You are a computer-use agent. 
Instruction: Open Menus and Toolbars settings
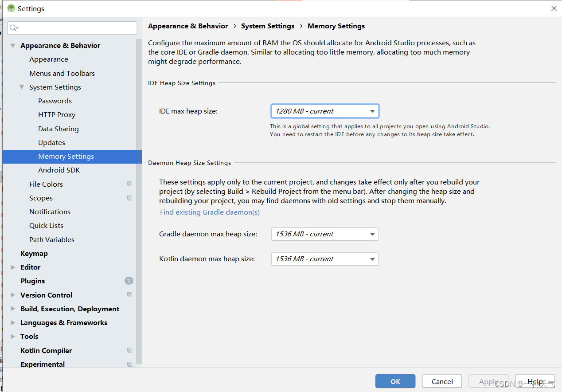point(62,73)
